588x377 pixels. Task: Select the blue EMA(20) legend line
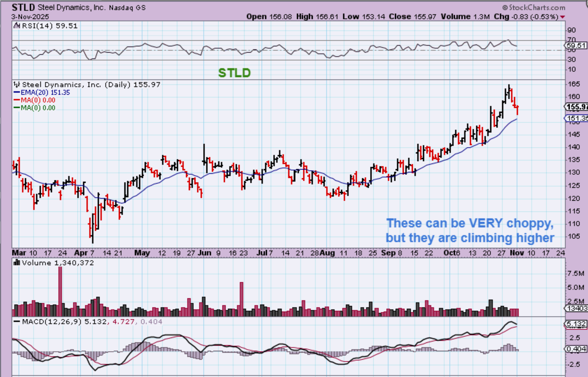click(x=17, y=92)
